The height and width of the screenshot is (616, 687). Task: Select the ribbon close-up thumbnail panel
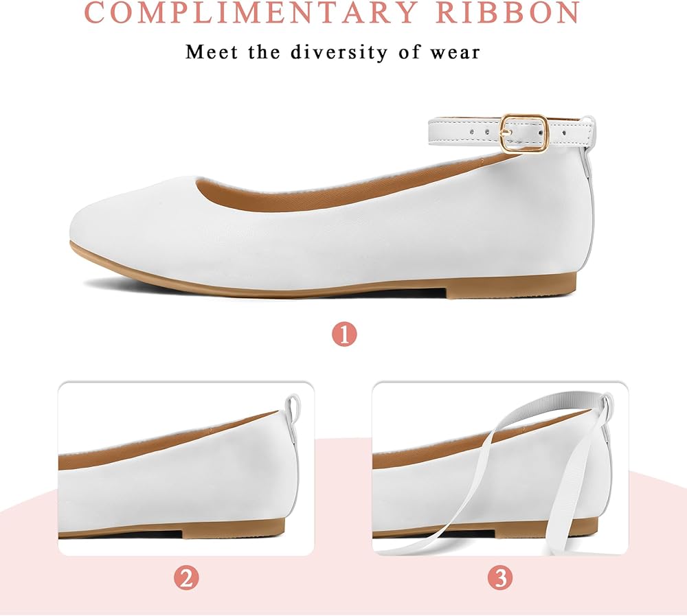pos(500,468)
